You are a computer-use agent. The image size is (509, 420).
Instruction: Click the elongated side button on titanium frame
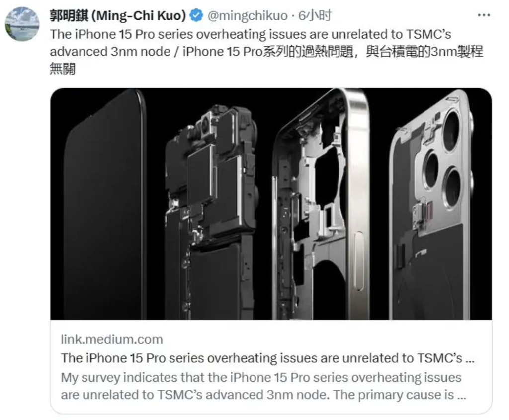click(359, 260)
